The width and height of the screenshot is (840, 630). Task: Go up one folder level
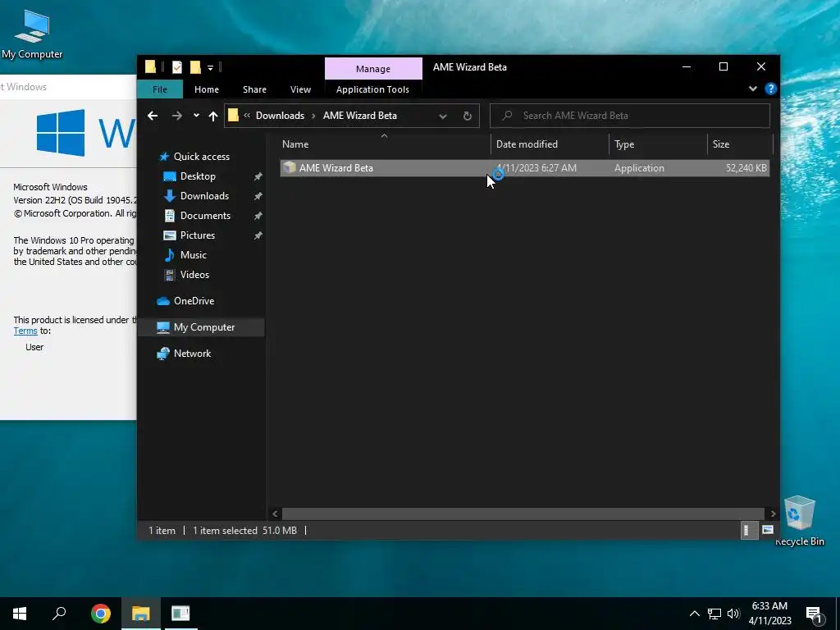click(x=213, y=116)
